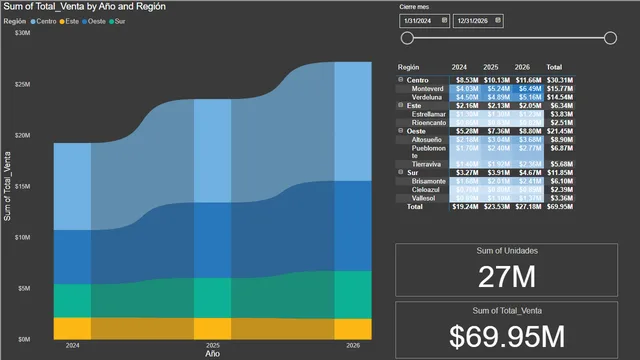Select the Pueblomonte row label
Screen dimensions: 640x360
[x=429, y=152]
